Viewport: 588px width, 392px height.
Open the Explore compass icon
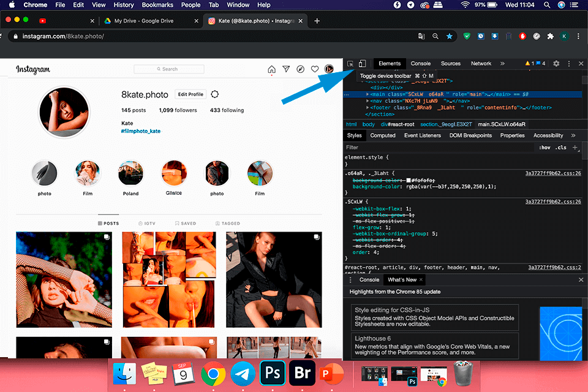[300, 69]
